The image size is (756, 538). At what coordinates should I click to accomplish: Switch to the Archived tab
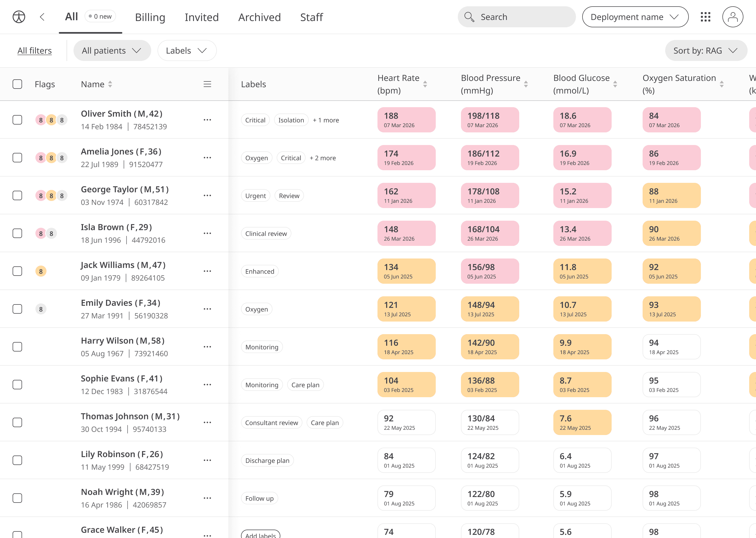pyautogui.click(x=260, y=17)
